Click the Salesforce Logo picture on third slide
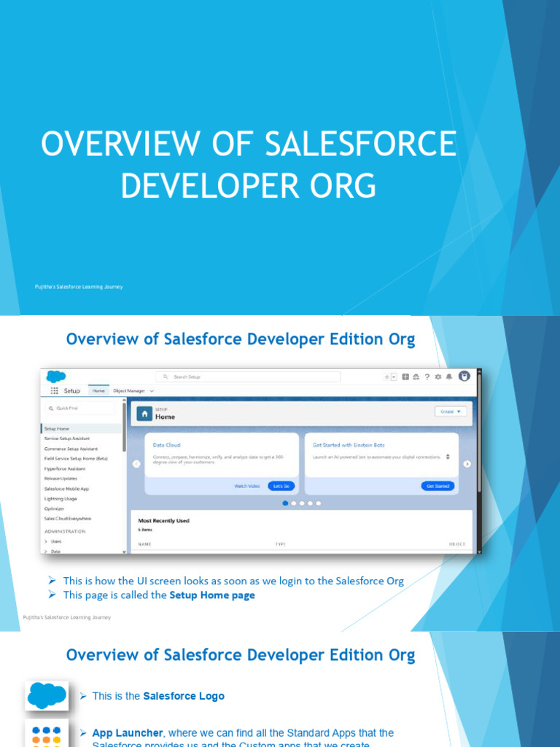Screen dimensions: 560x747 pyautogui.click(x=47, y=695)
